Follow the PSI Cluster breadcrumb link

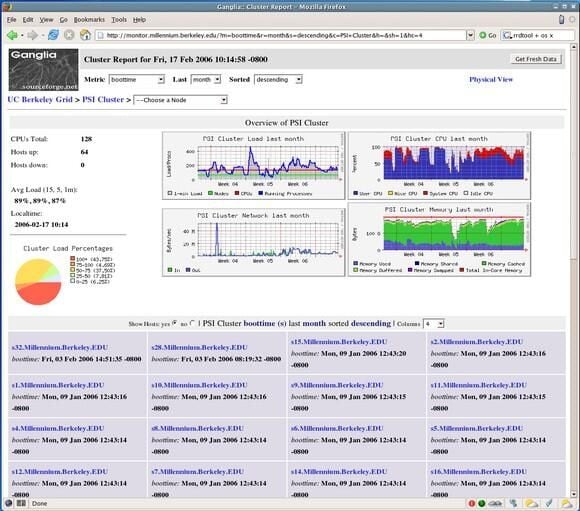(103, 100)
